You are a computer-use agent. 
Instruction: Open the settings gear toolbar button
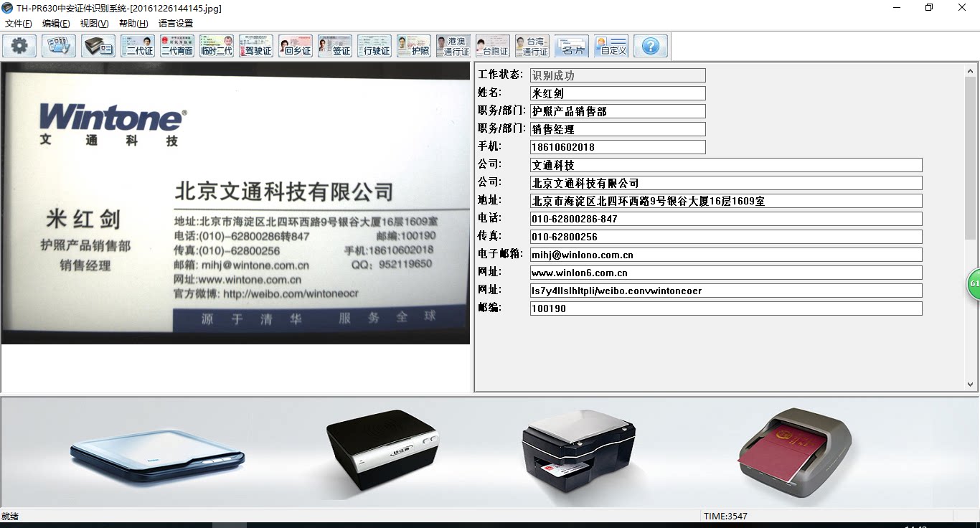[19, 46]
